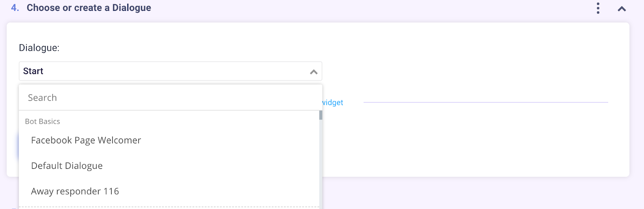644x209 pixels.
Task: Click the Dialogue: field label
Action: click(x=39, y=48)
